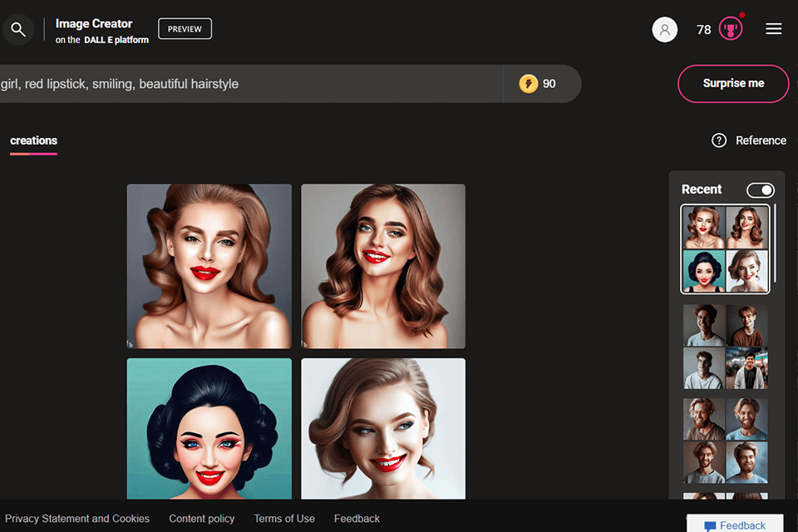Viewport: 798px width, 532px height.
Task: Open the Terms of Use link
Action: point(284,519)
